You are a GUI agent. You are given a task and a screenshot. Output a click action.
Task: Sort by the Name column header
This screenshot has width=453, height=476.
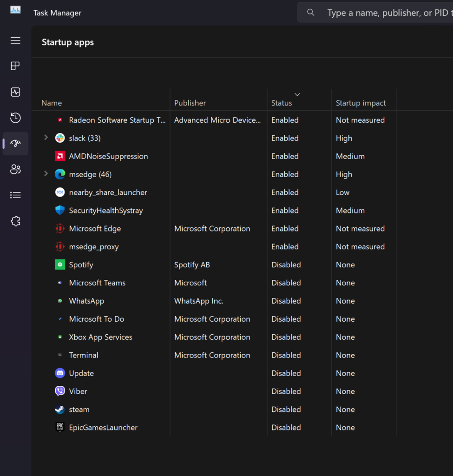(52, 103)
